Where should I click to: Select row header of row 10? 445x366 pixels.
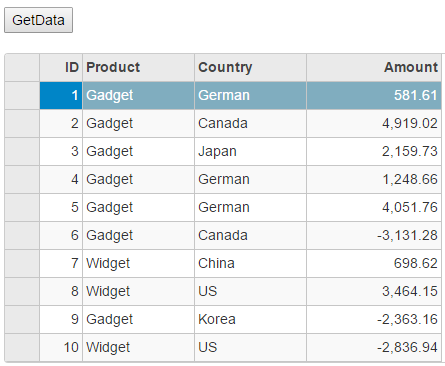[x=22, y=347]
